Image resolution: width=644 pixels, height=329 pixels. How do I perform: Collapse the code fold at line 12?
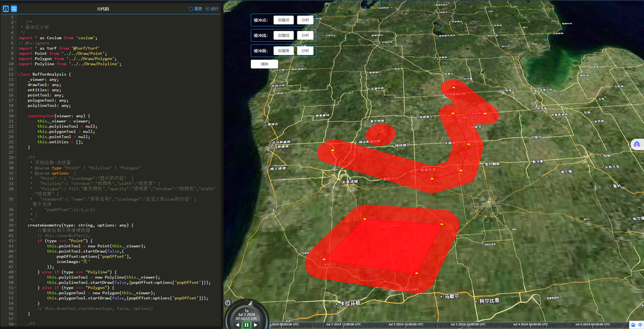pos(15,74)
